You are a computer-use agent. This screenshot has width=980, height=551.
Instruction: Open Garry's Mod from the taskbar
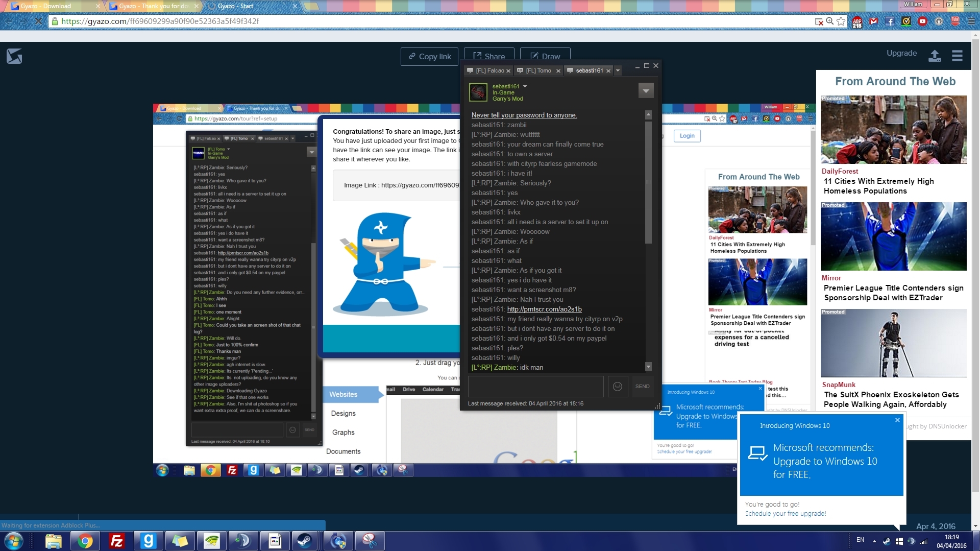pos(149,541)
